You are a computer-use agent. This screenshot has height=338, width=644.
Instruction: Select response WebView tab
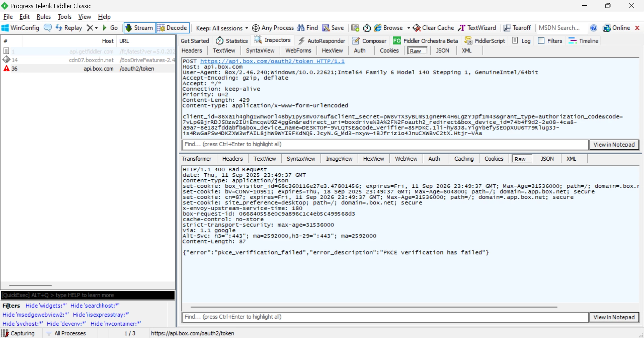406,159
